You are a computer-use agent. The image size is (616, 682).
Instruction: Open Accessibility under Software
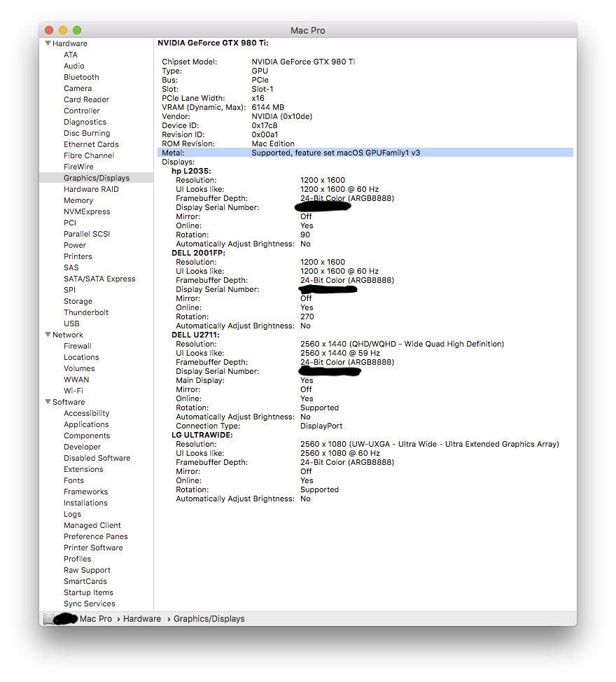point(86,413)
